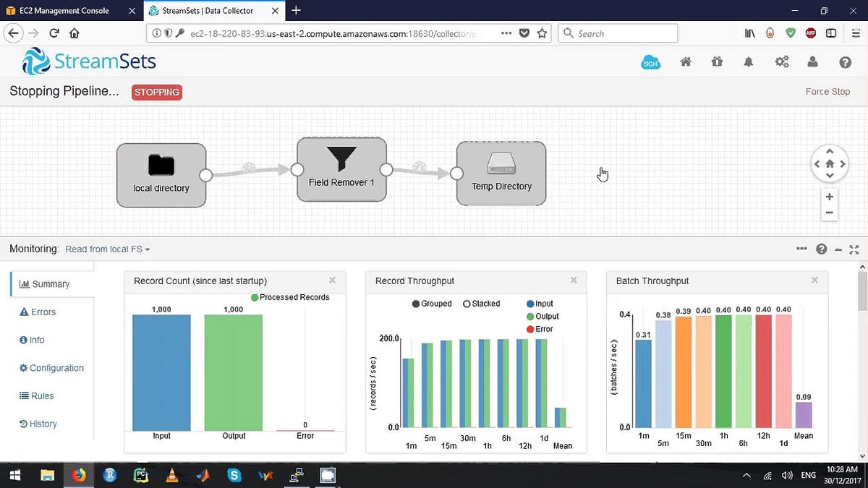Click Force Stop
Viewport: 868px width, 488px height.
pyautogui.click(x=827, y=92)
